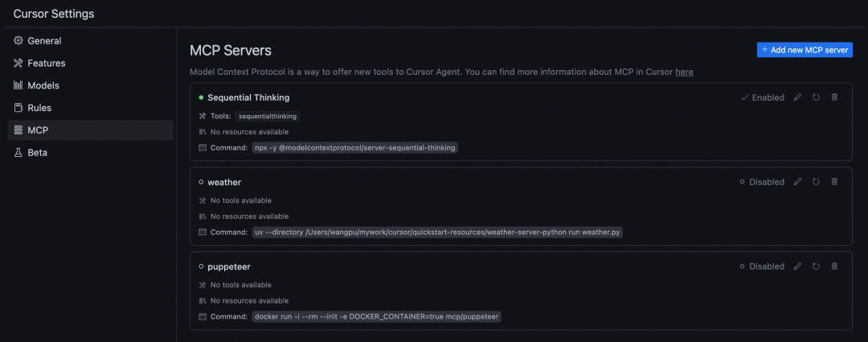
Task: Edit the puppeteer server with pencil icon
Action: (x=797, y=266)
